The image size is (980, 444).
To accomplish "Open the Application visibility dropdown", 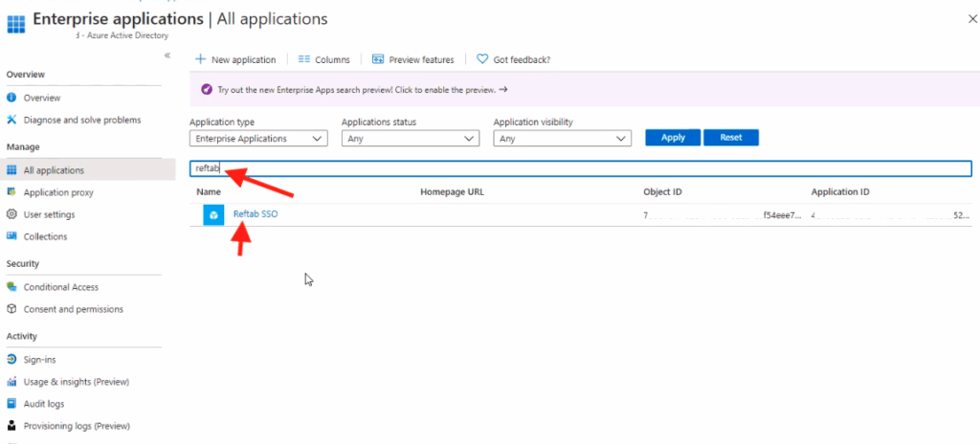I will [x=562, y=139].
